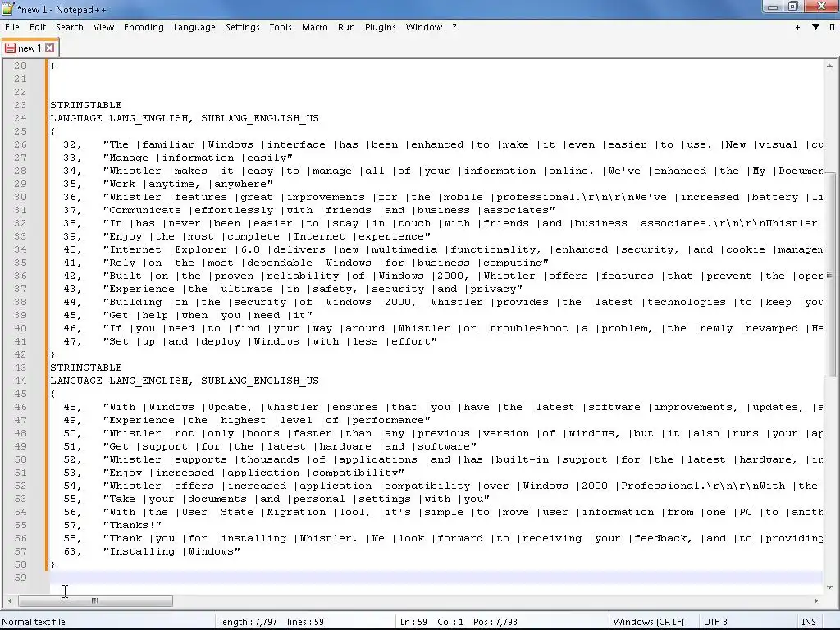840x630 pixels.
Task: Click the horizontal scrollbar left arrow
Action: click(x=10, y=600)
